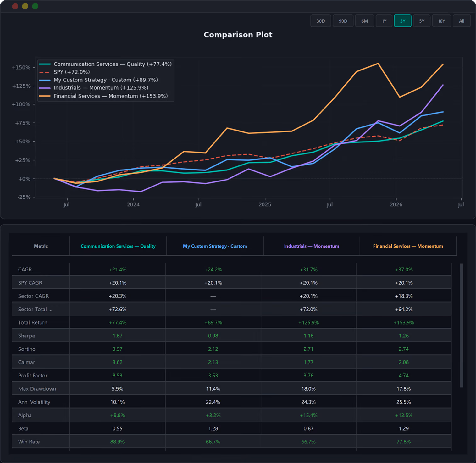This screenshot has width=476, height=463.
Task: Click the 3.62 Calmar value
Action: tap(118, 362)
